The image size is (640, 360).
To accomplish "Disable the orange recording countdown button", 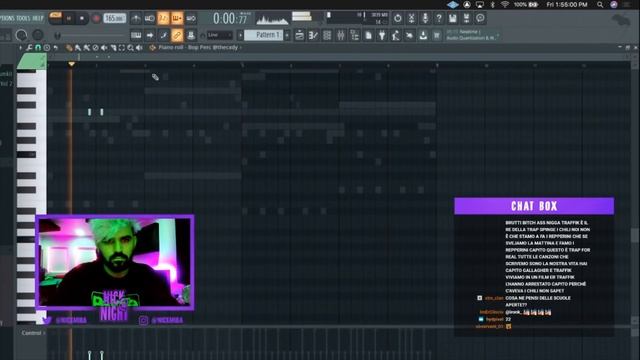I will point(163,18).
